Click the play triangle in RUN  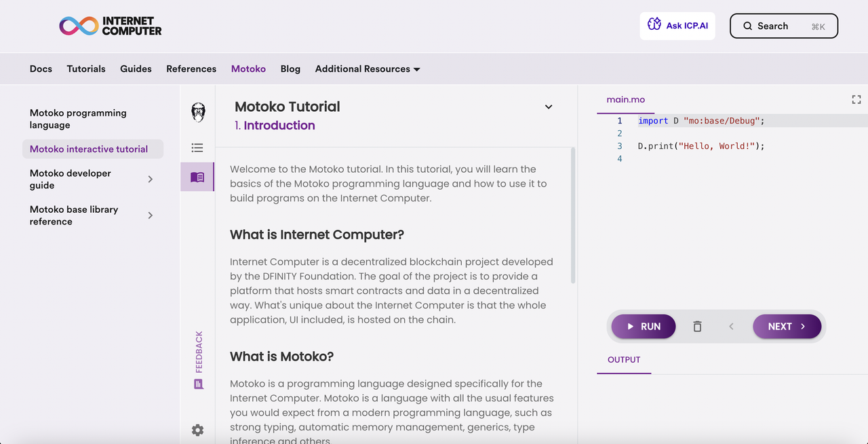(631, 326)
